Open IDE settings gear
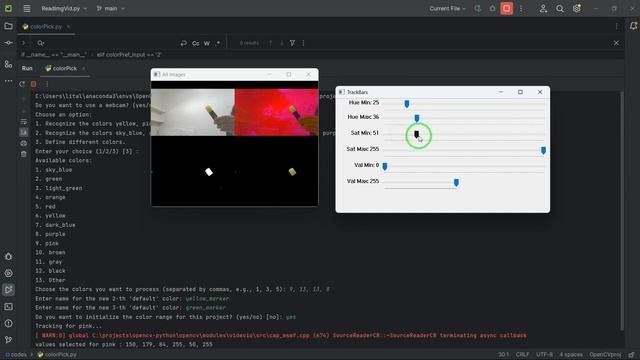640x360 pixels. coord(577,8)
